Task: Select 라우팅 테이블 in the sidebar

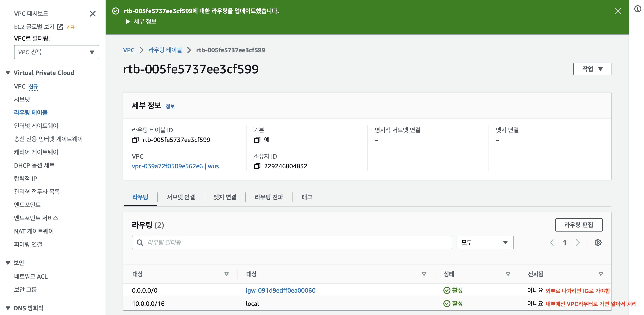Action: coord(31,112)
